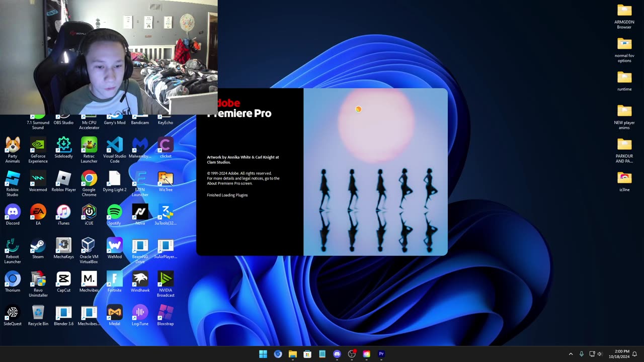The image size is (644, 362).
Task: Open the Nova desktop shortcut
Action: [140, 215]
